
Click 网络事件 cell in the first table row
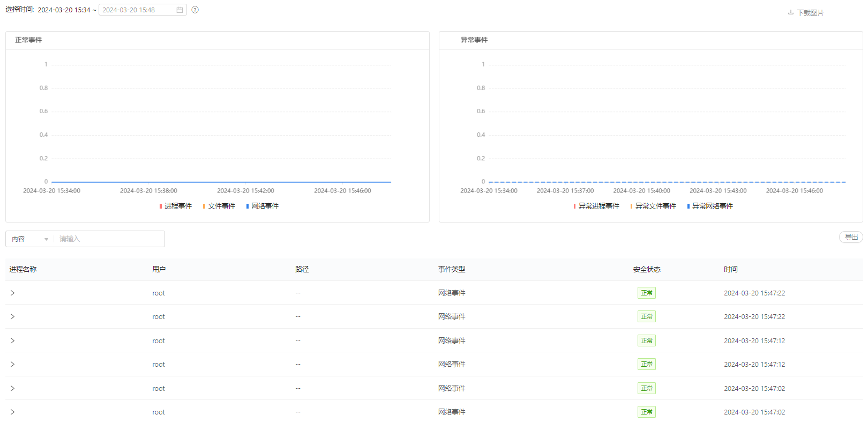click(x=452, y=293)
